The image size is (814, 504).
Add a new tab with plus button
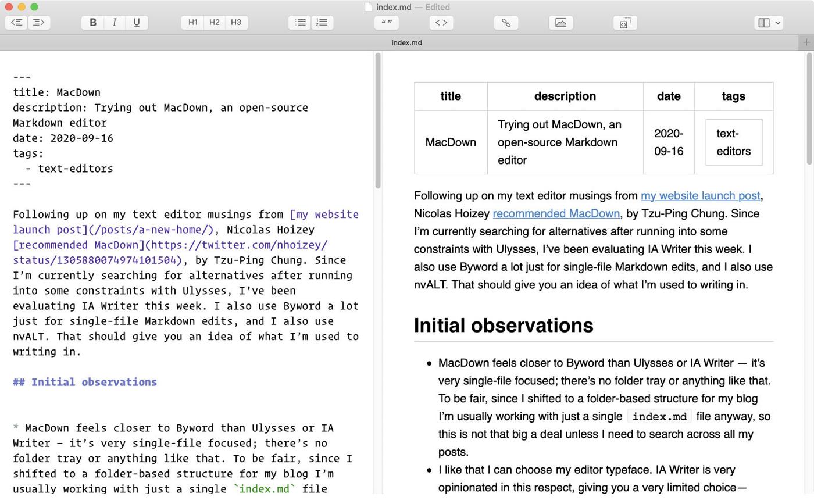tap(806, 42)
